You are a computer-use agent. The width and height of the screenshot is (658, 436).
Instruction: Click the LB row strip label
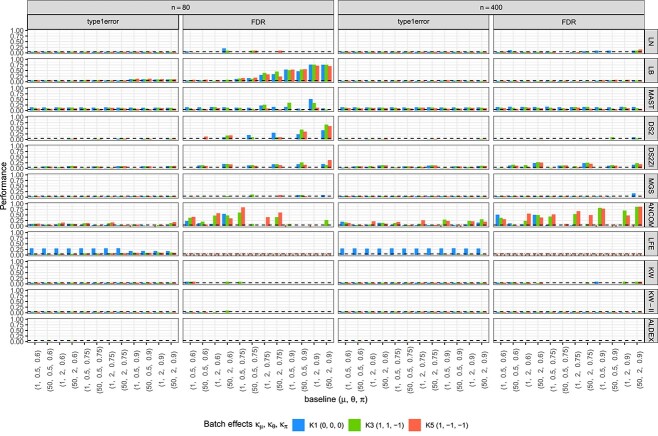pos(650,70)
